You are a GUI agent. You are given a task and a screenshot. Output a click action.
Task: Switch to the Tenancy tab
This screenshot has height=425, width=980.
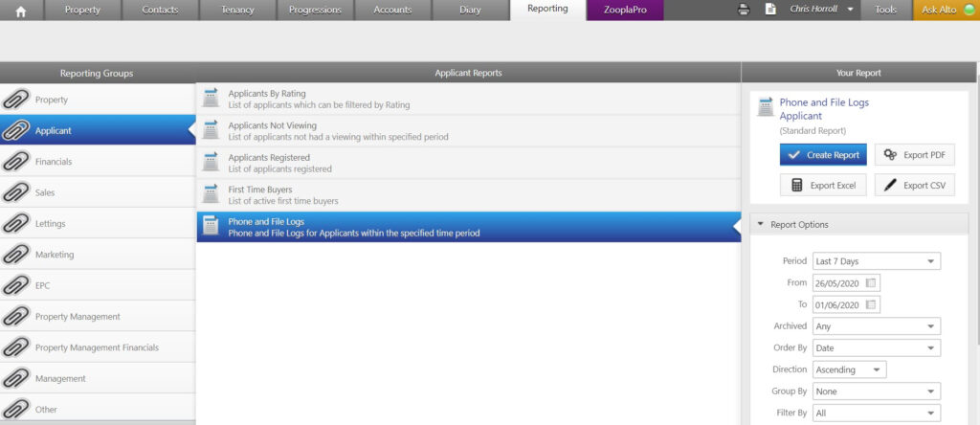pos(237,10)
